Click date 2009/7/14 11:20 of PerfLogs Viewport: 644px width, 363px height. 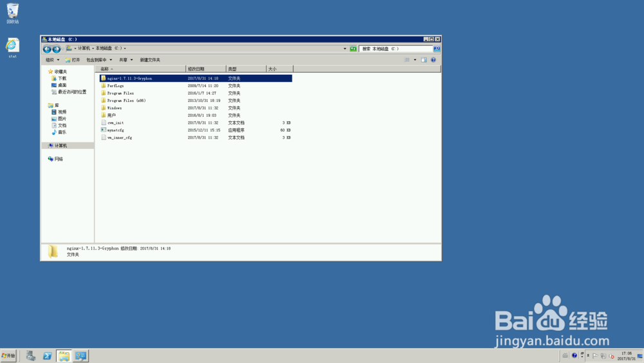(203, 86)
